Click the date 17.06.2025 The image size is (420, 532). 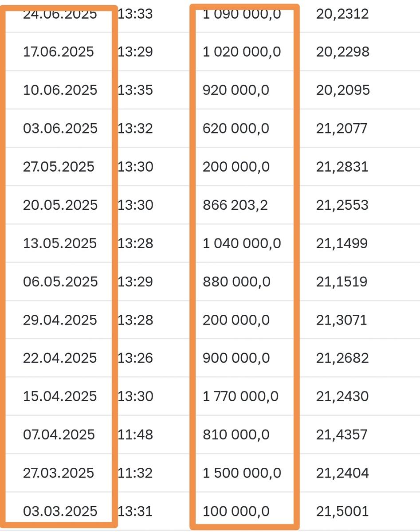point(59,52)
